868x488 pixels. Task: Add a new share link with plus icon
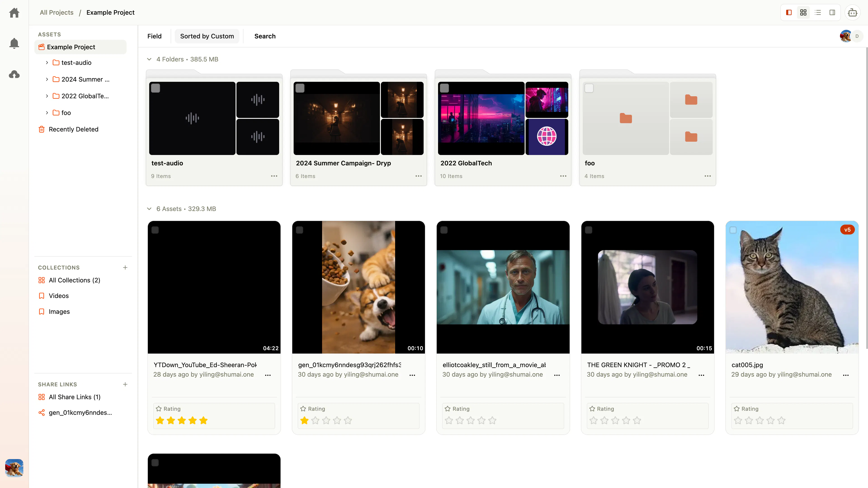[125, 384]
